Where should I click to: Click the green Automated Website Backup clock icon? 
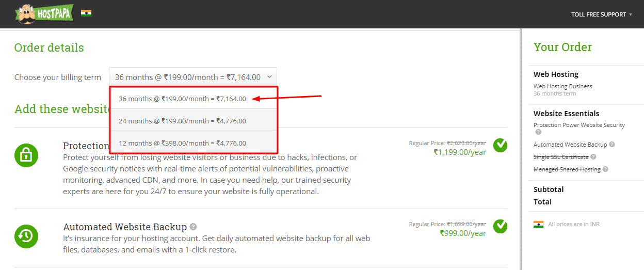point(26,235)
